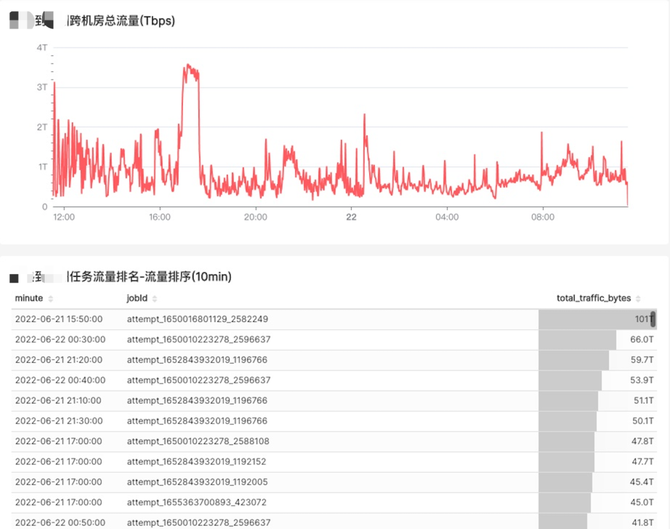This screenshot has width=670, height=529.
Task: Click the 3.5T peak of the traffic line
Action: (188, 66)
